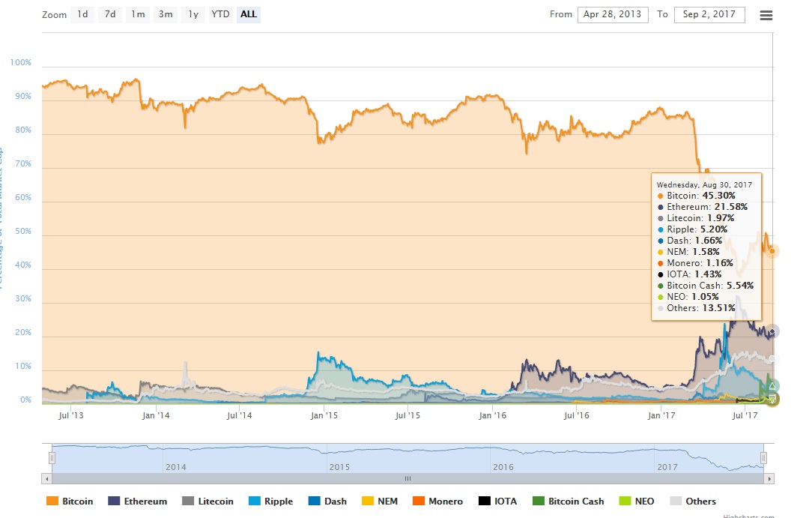Edit the From date field
Image resolution: width=812 pixels, height=518 pixels.
[x=613, y=14]
